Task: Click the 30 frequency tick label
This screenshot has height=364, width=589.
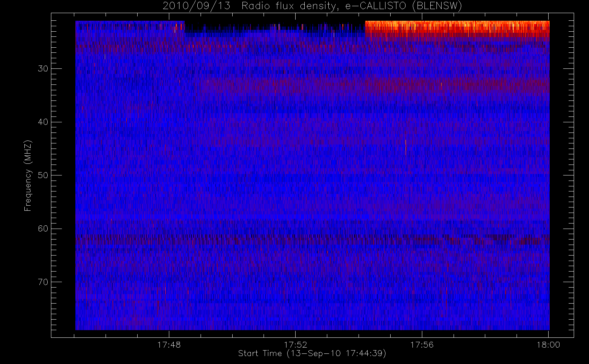Action: point(43,69)
